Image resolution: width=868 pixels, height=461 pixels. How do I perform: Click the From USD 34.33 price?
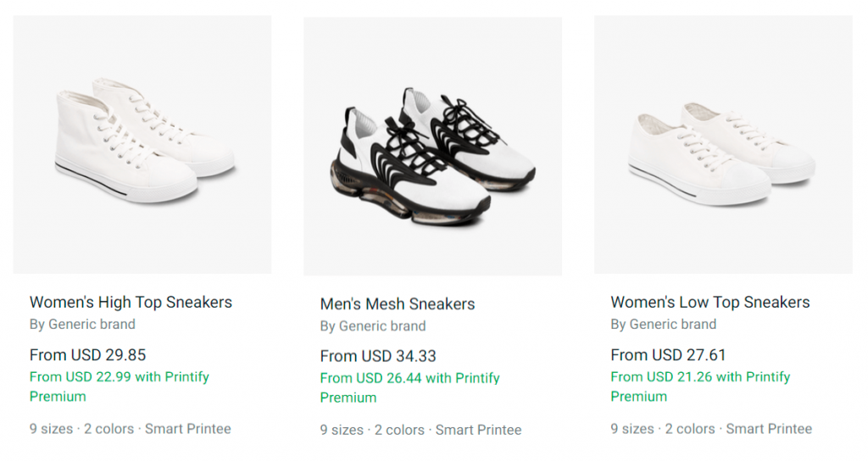coord(378,356)
